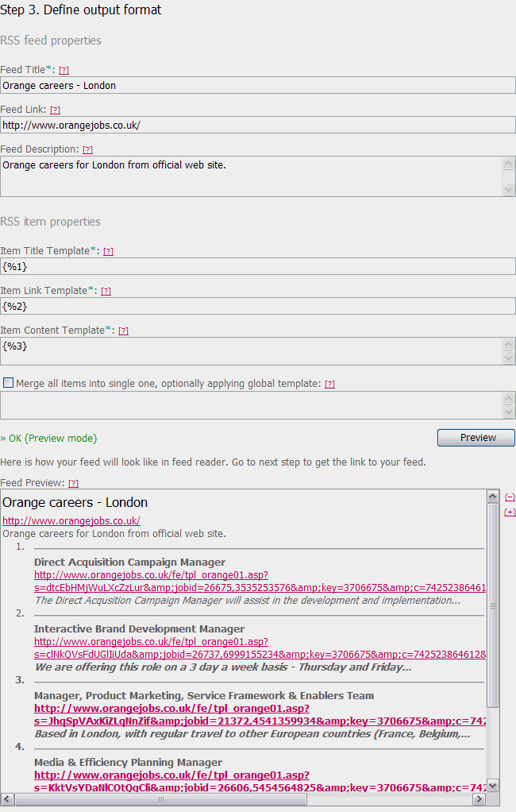Viewport: 516px width, 812px height.
Task: Click the 'Based in London' description text
Action: [252, 734]
